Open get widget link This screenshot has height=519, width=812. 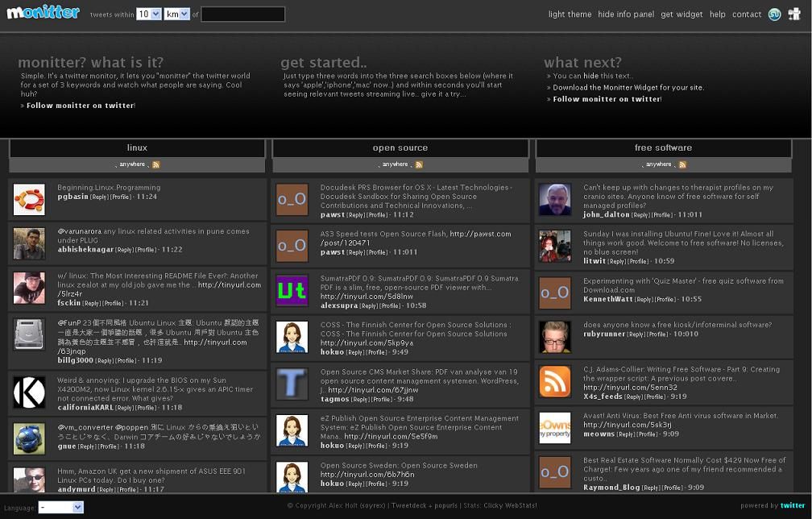(x=681, y=15)
